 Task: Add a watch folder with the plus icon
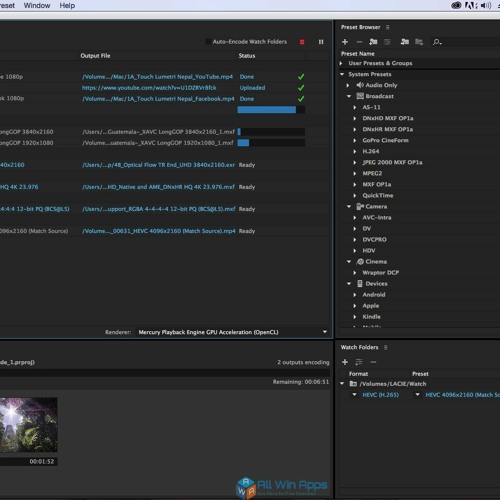point(345,362)
